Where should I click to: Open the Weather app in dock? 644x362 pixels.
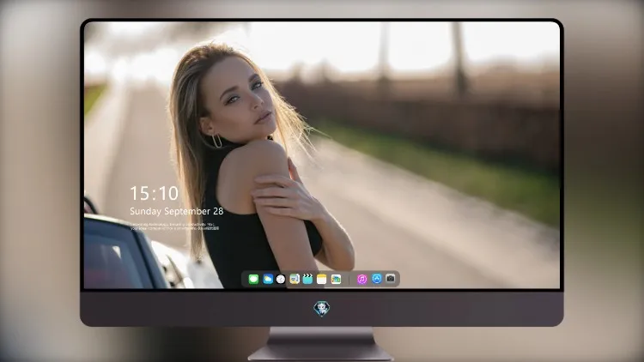point(268,279)
